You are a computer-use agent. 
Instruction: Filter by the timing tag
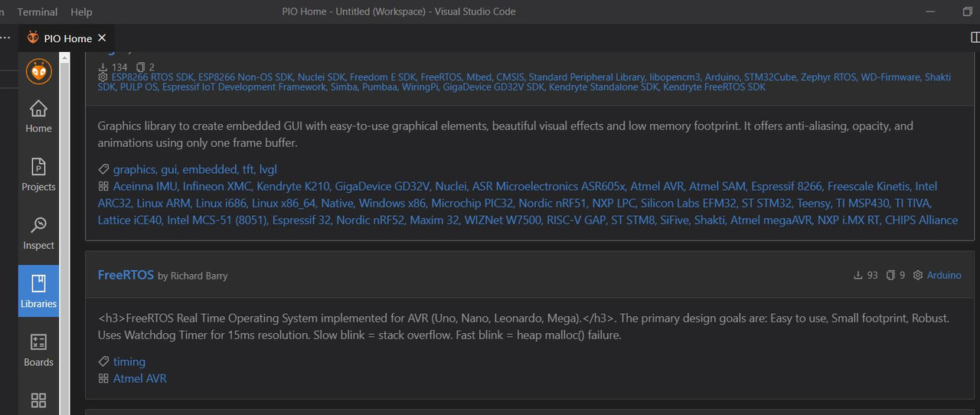click(x=129, y=361)
